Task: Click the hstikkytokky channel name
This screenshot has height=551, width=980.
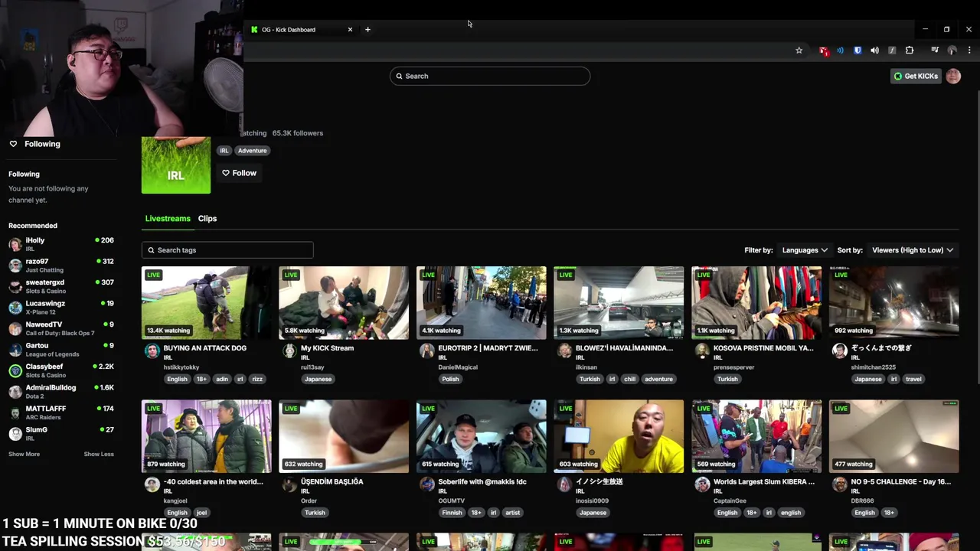Action: click(181, 367)
